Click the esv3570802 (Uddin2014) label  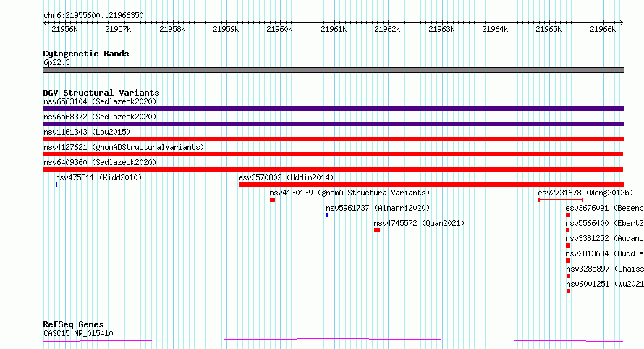[x=287, y=177]
